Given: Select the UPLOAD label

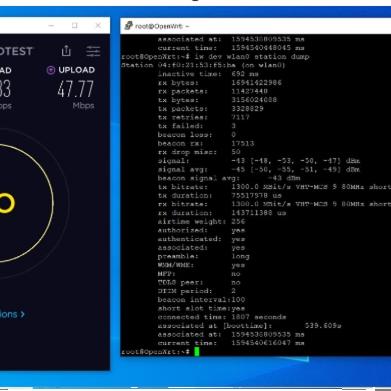Looking at the screenshot, I should [x=77, y=70].
